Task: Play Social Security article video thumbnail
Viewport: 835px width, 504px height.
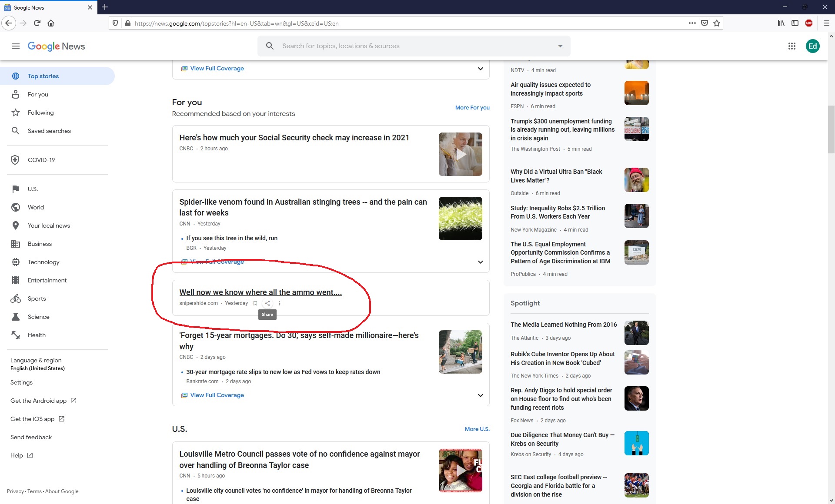Action: 461,154
